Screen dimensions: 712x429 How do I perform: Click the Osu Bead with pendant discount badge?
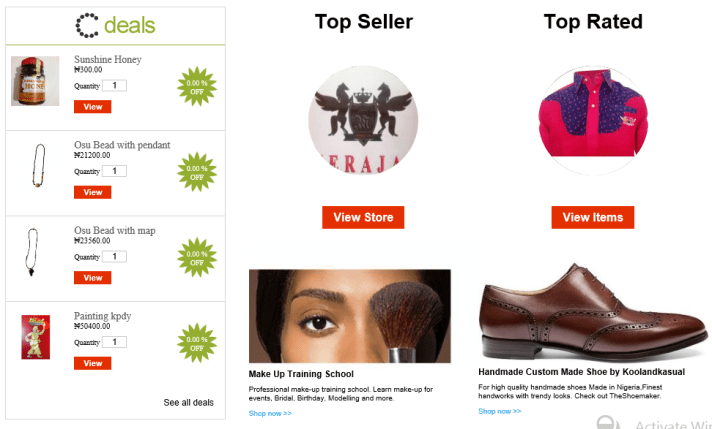pos(197,173)
